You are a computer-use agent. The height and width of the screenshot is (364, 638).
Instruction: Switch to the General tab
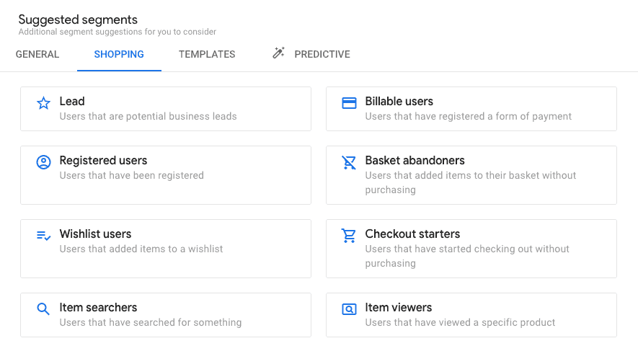[x=37, y=54]
